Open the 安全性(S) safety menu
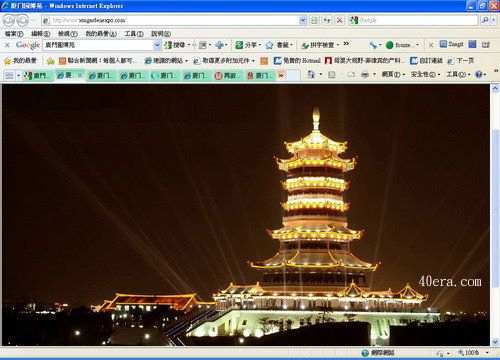Screen dimensions: 500x360 pos(425,74)
